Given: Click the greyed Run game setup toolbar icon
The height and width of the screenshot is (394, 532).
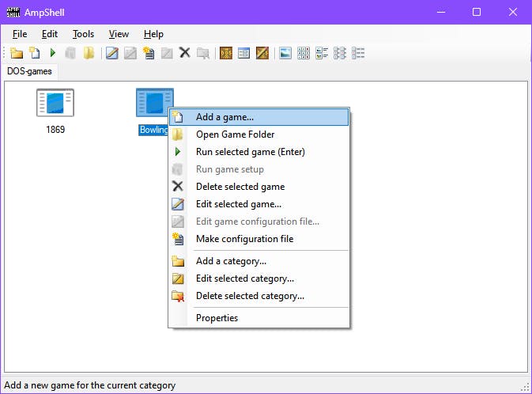Looking at the screenshot, I should 70,53.
